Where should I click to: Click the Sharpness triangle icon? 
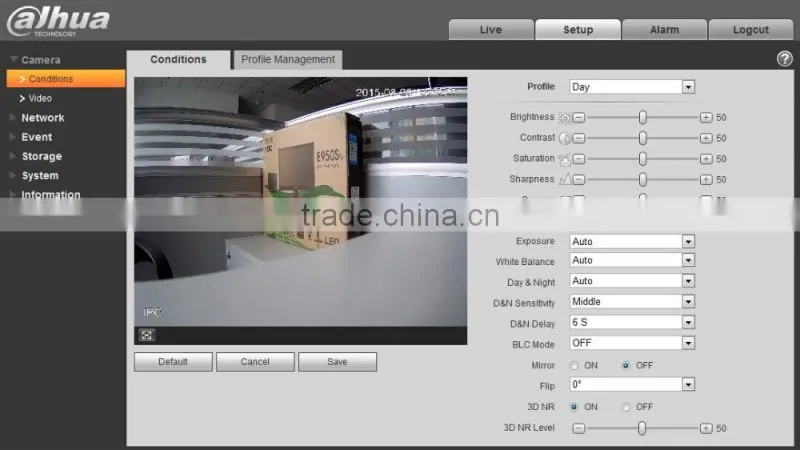pyautogui.click(x=565, y=180)
